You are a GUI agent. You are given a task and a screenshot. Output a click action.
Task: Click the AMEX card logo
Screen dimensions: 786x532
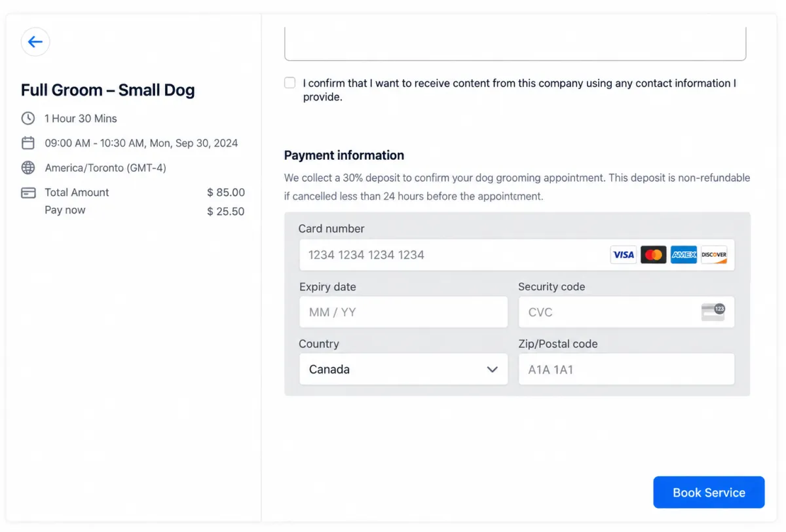point(684,255)
